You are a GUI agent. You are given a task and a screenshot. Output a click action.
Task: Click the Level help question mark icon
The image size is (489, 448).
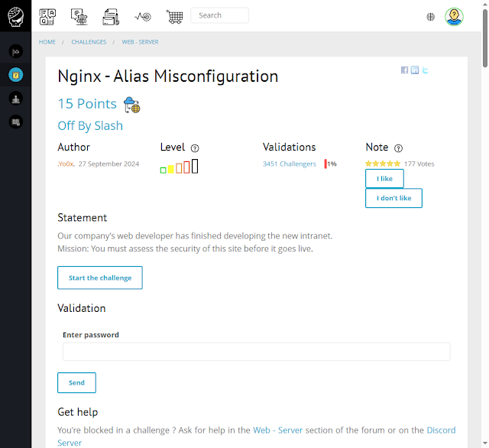pyautogui.click(x=195, y=148)
